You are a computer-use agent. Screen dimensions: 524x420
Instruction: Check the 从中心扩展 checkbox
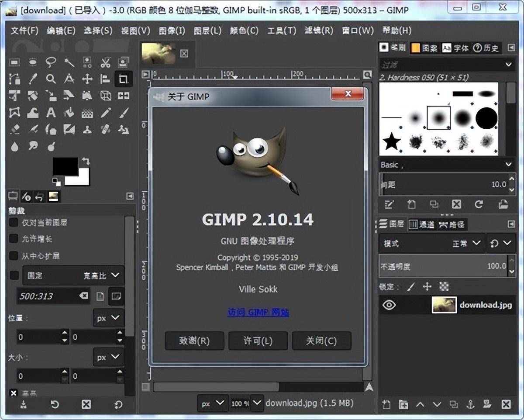click(14, 255)
